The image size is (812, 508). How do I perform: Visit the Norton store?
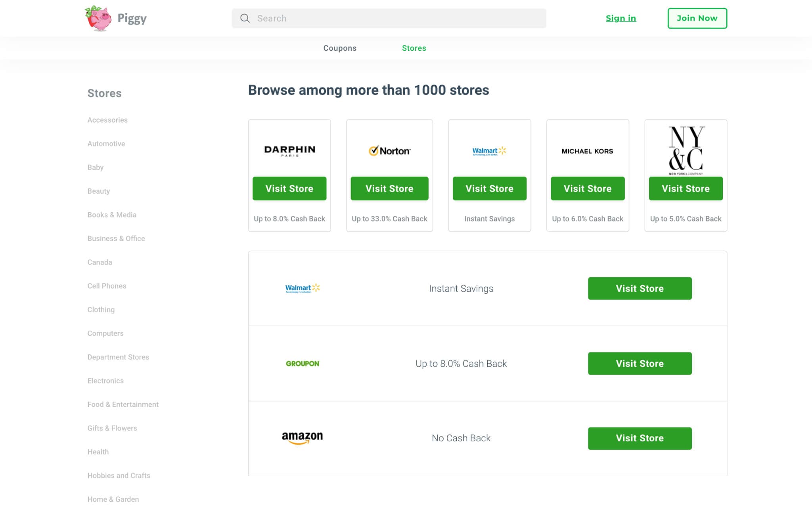pyautogui.click(x=389, y=189)
